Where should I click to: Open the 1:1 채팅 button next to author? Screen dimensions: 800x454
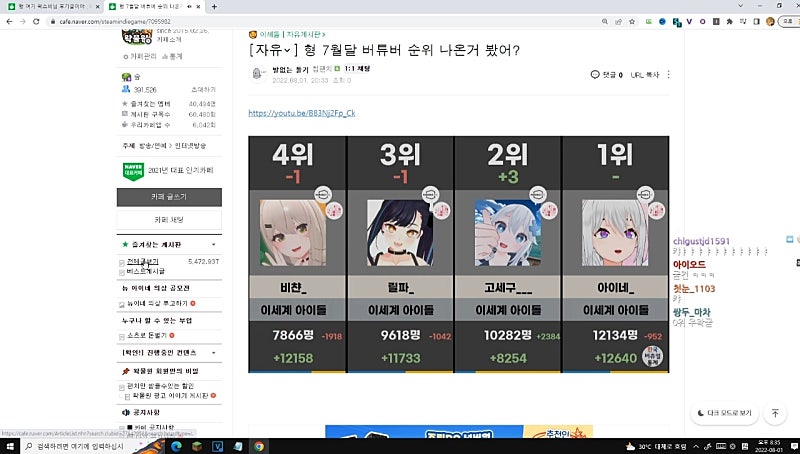point(357,68)
